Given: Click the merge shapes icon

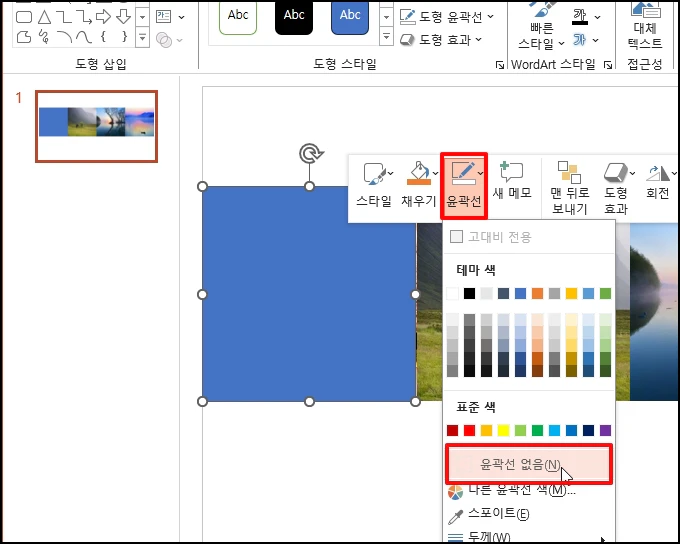Looking at the screenshot, I should [x=164, y=40].
